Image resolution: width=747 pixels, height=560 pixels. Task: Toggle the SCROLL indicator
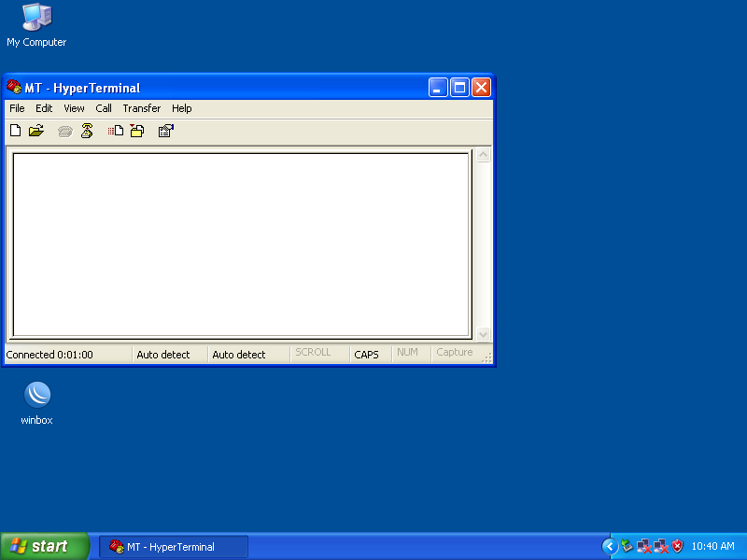tap(317, 354)
